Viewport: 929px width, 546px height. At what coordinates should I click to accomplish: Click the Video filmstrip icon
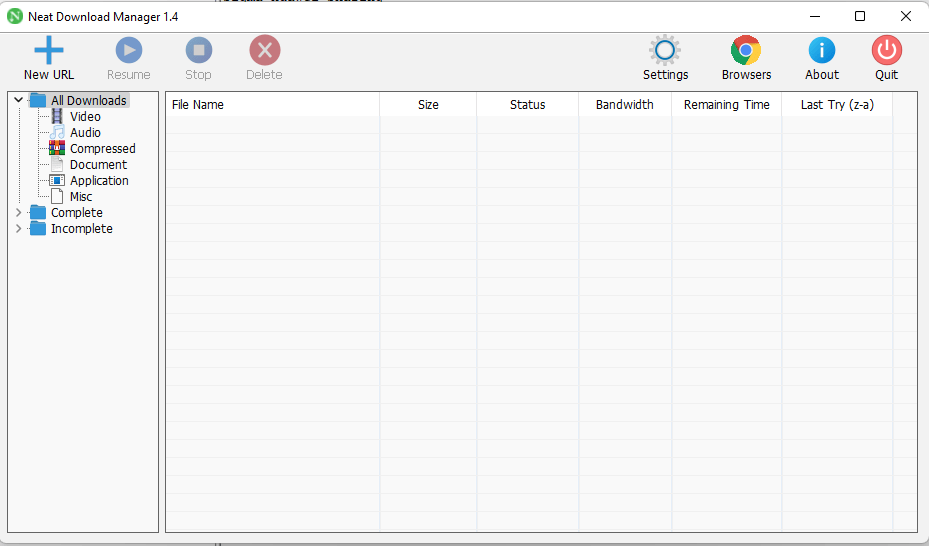coord(57,116)
